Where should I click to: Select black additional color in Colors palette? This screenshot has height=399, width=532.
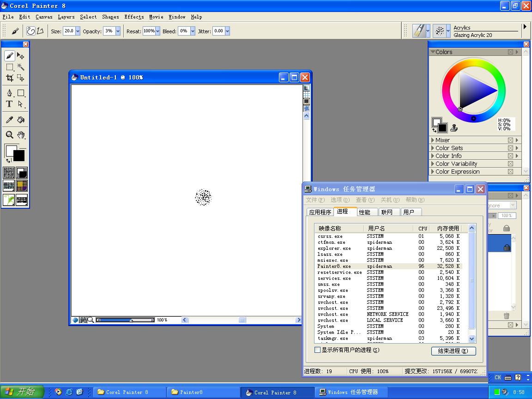pyautogui.click(x=442, y=128)
